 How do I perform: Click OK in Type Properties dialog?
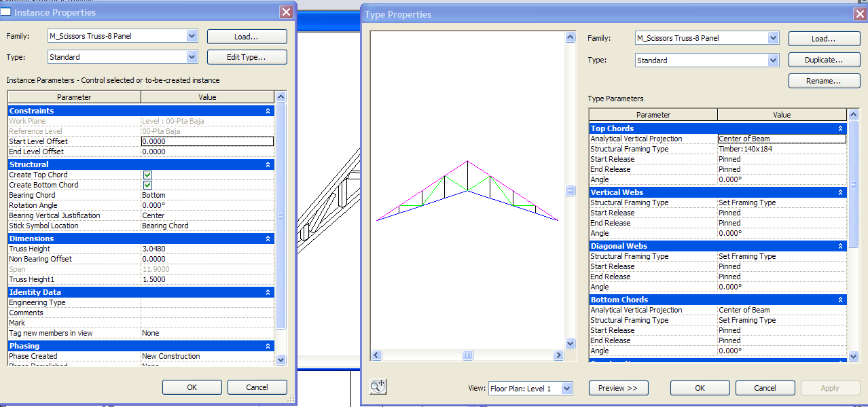(700, 388)
